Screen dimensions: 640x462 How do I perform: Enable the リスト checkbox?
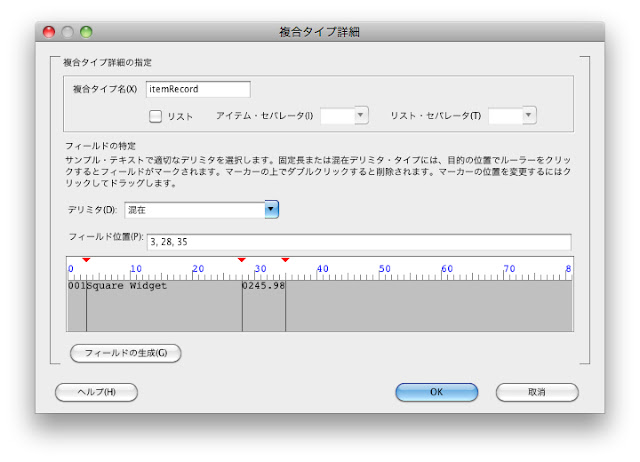coord(155,116)
